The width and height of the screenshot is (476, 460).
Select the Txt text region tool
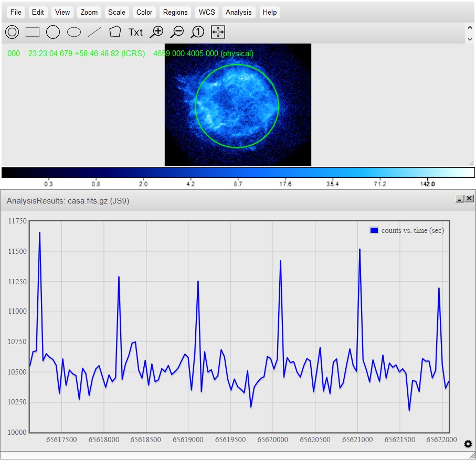pos(135,32)
